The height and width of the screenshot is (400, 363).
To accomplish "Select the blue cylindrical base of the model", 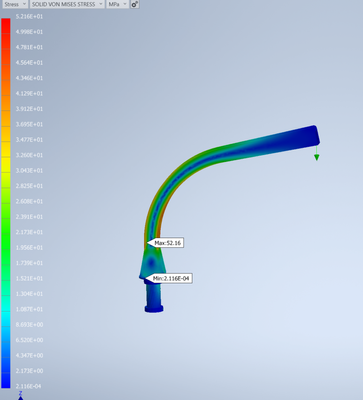I will (x=154, y=298).
